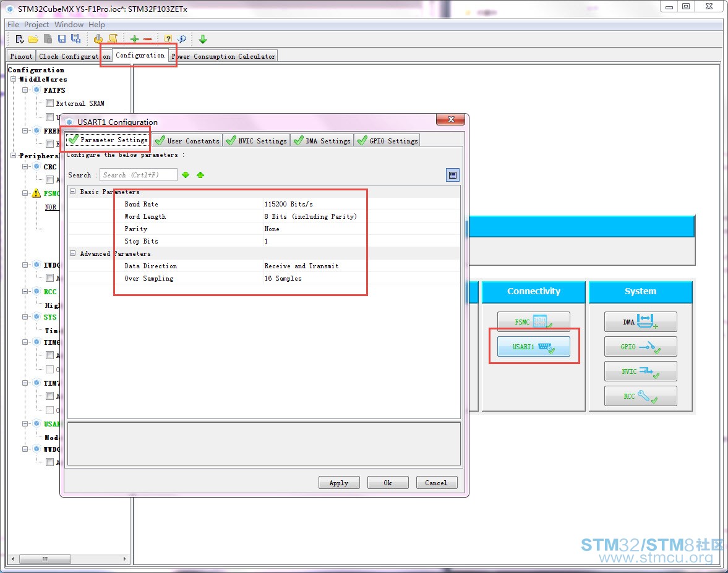Click the About info bubble icon
Viewport: 728px width, 573px height.
coord(182,39)
